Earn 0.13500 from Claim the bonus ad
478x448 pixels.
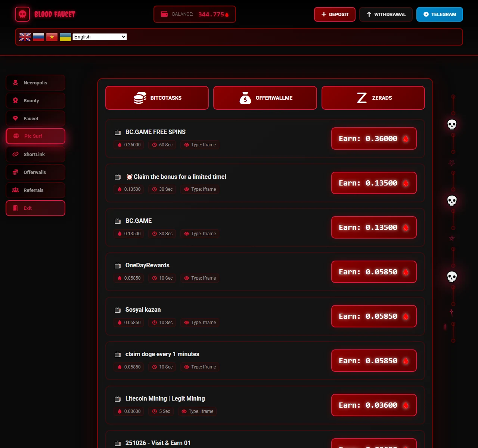click(x=374, y=183)
